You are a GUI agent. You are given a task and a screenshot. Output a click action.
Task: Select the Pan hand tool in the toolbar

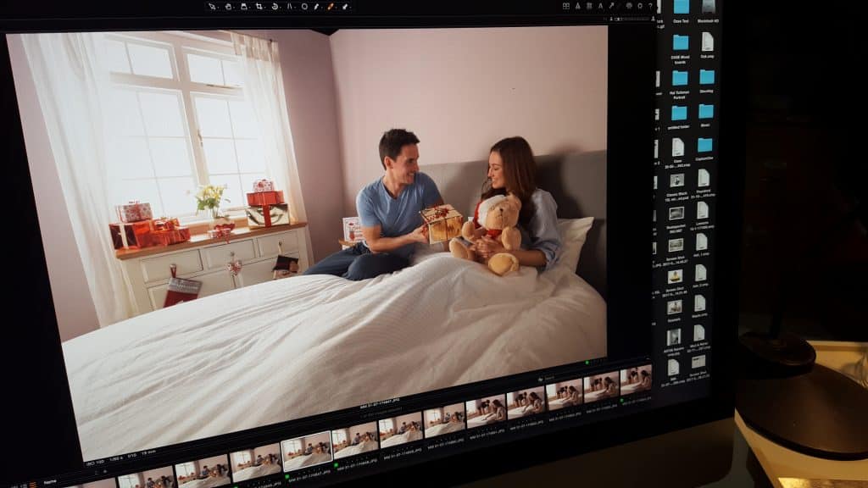229,7
